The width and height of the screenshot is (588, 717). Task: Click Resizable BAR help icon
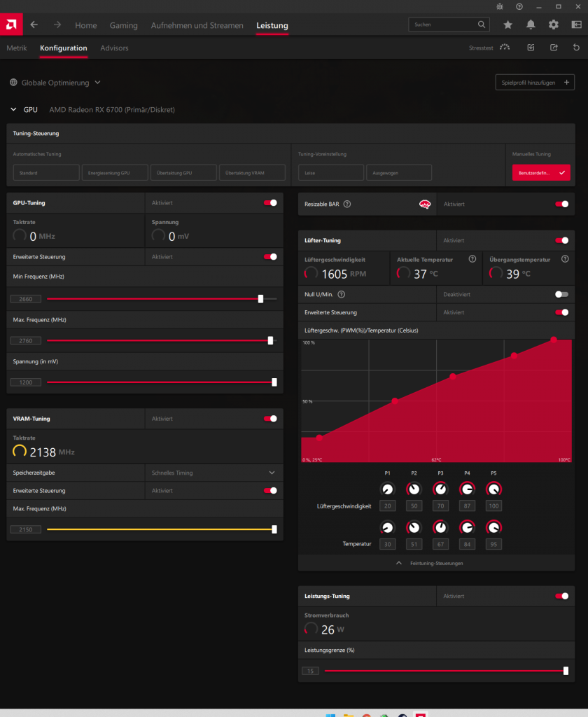(347, 204)
